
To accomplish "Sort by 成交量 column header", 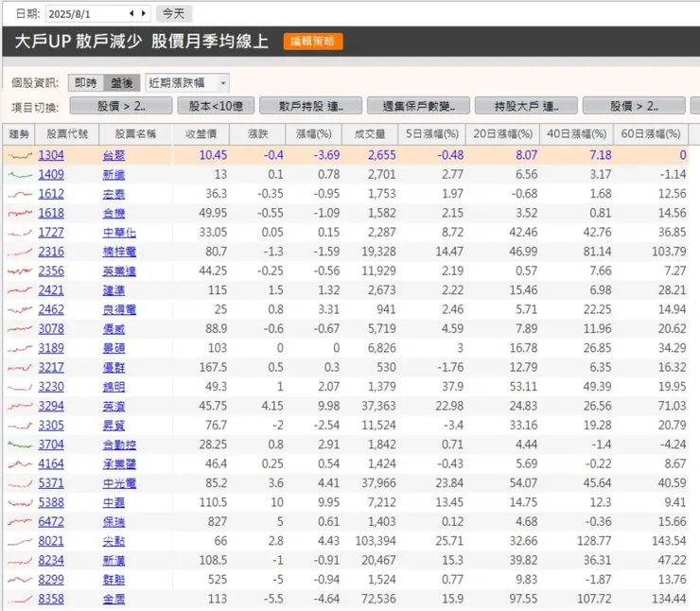I will coord(370,134).
